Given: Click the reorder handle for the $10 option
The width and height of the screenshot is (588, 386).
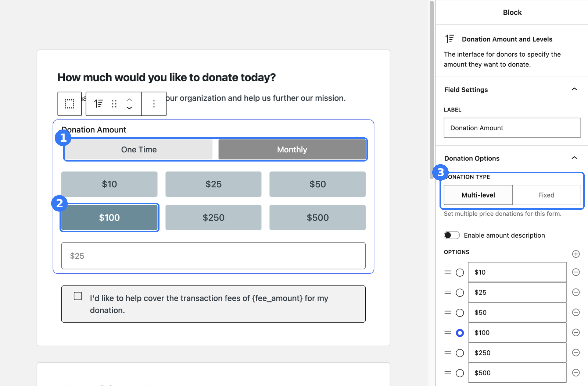Looking at the screenshot, I should pos(448,272).
